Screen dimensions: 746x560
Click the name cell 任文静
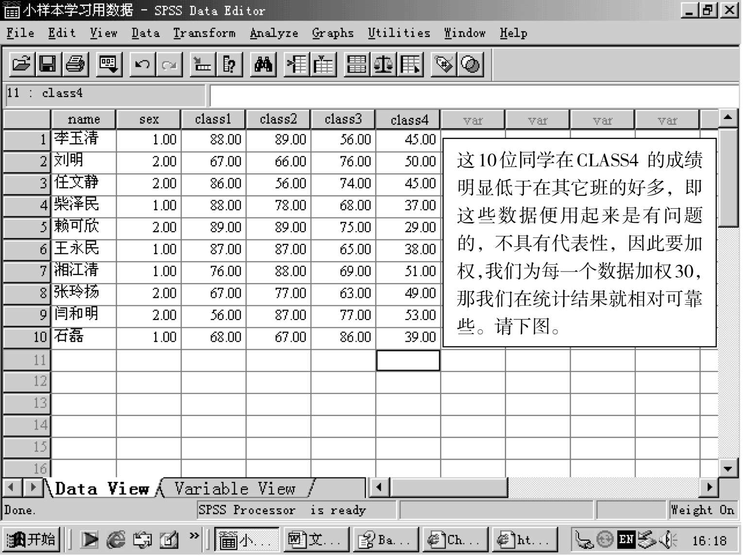tap(84, 184)
